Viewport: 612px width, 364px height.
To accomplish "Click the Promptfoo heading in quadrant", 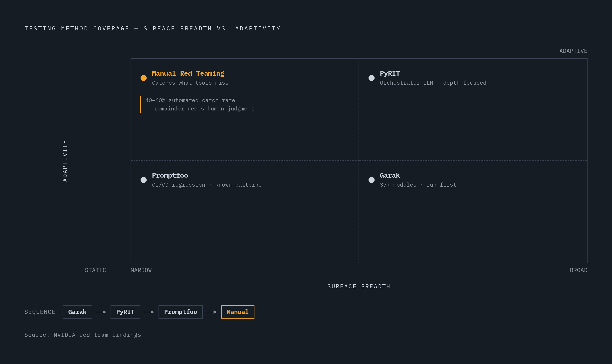I will click(170, 175).
